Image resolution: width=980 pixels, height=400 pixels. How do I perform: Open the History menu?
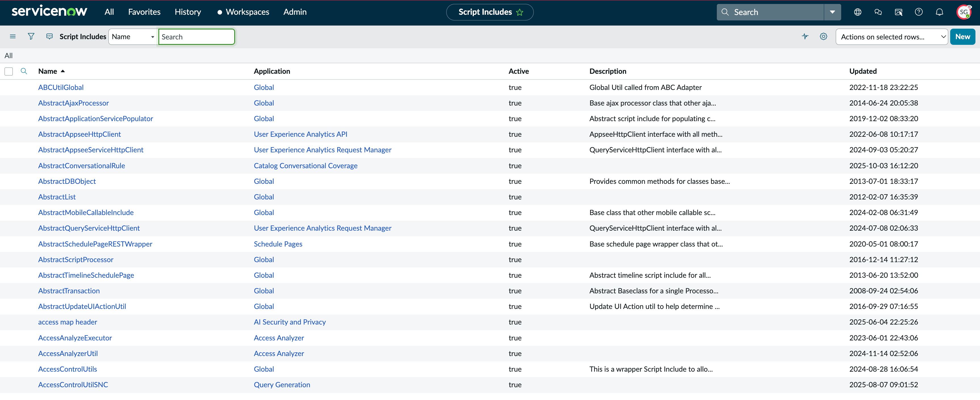point(188,12)
